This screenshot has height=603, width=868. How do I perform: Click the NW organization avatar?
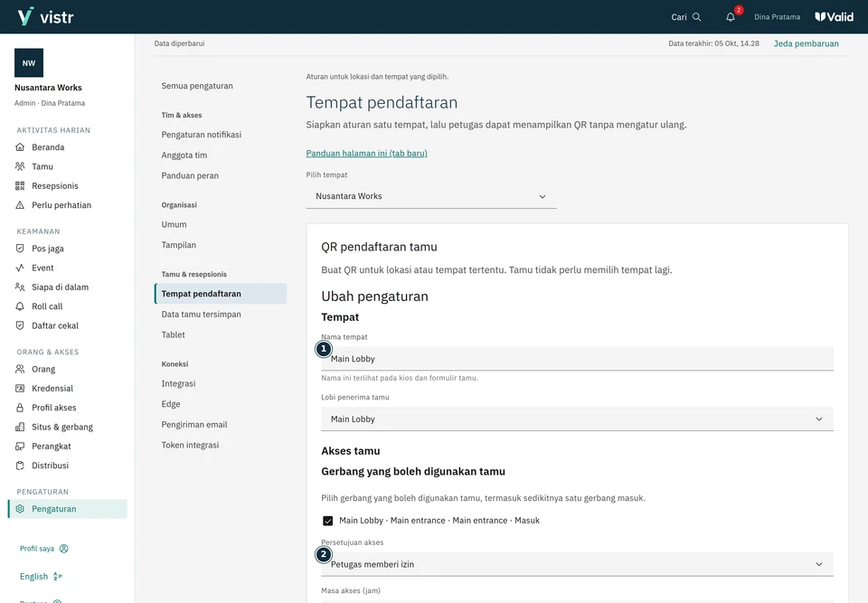pos(29,63)
